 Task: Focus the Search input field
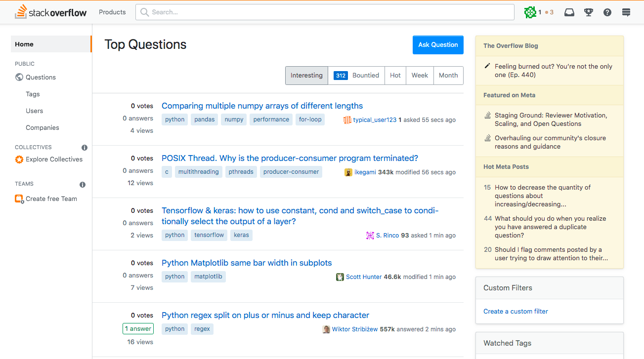click(x=325, y=12)
